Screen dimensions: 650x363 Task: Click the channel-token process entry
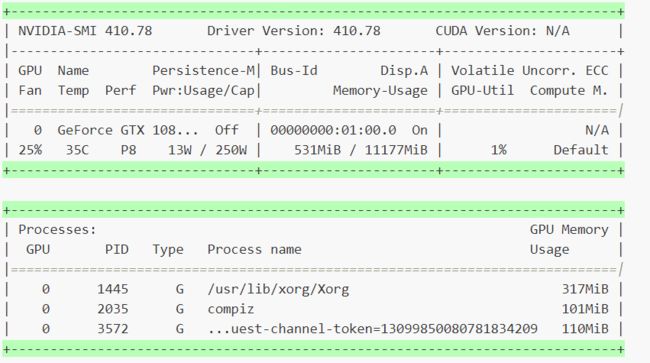(x=372, y=329)
